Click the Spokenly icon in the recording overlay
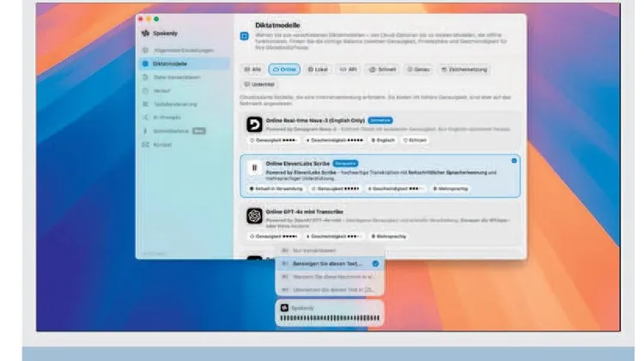Screen dimensions: 644x361 (x=284, y=308)
